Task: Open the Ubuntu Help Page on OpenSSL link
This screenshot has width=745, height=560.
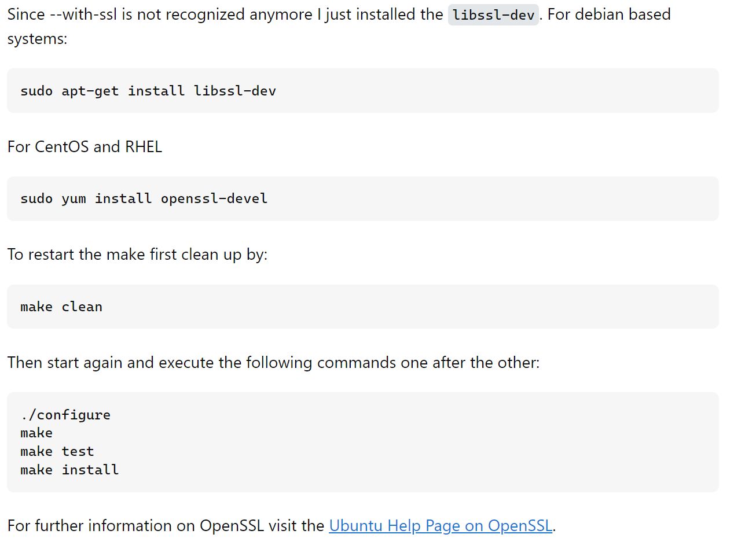Action: pos(441,525)
